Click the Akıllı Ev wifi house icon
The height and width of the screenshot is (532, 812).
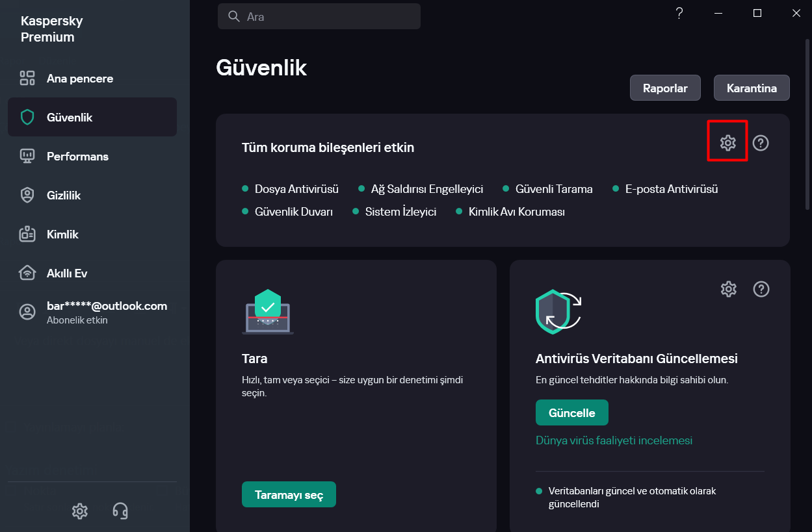(x=27, y=273)
